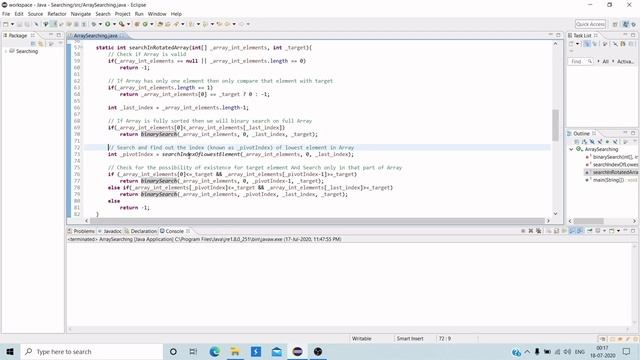Toggle Scroll Lock in Console toolbar
640x360 pixels.
click(x=556, y=231)
